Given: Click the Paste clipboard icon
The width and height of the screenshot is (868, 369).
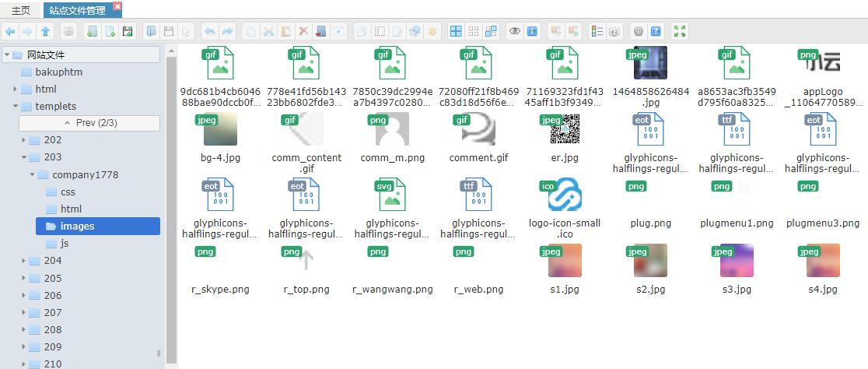Looking at the screenshot, I should coord(286,32).
